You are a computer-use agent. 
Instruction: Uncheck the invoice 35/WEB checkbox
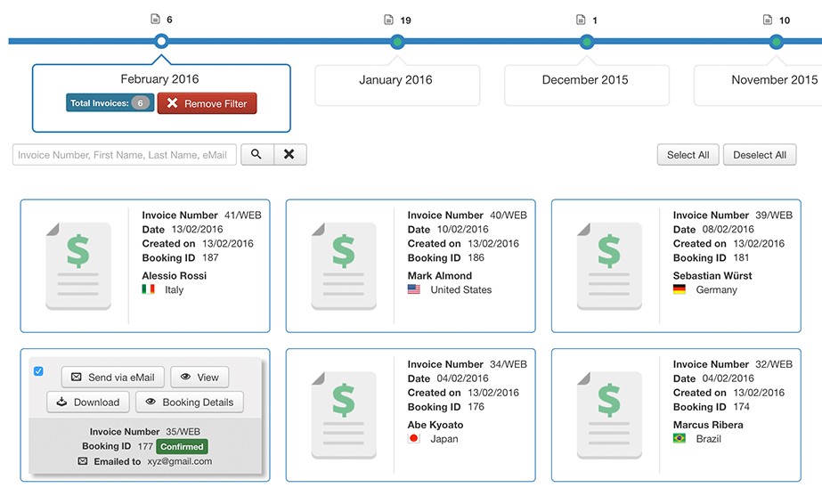(x=38, y=371)
